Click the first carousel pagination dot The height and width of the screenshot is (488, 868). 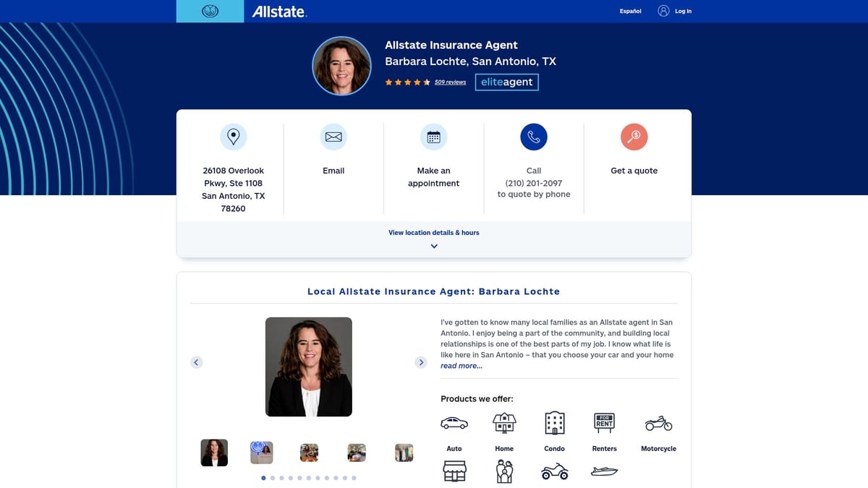[263, 478]
